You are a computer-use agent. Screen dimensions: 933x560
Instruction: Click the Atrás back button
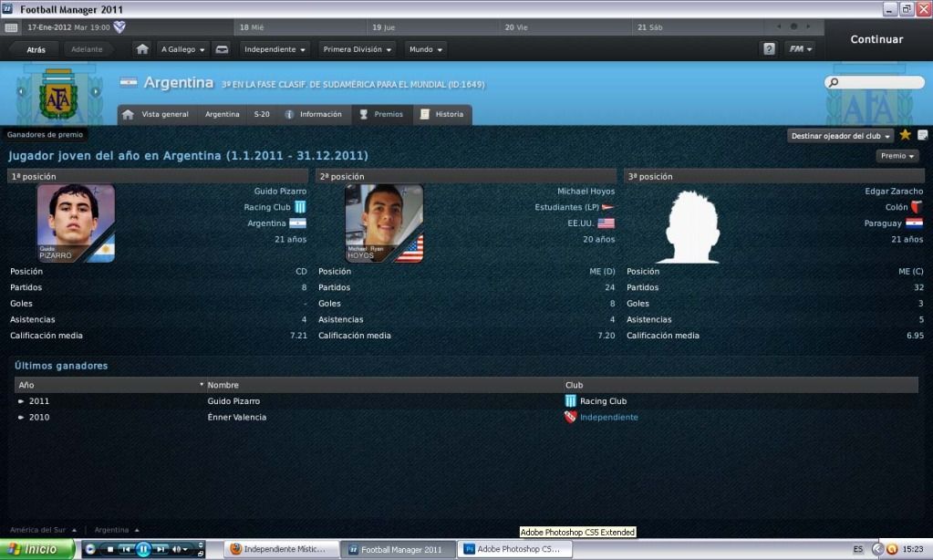(x=36, y=49)
